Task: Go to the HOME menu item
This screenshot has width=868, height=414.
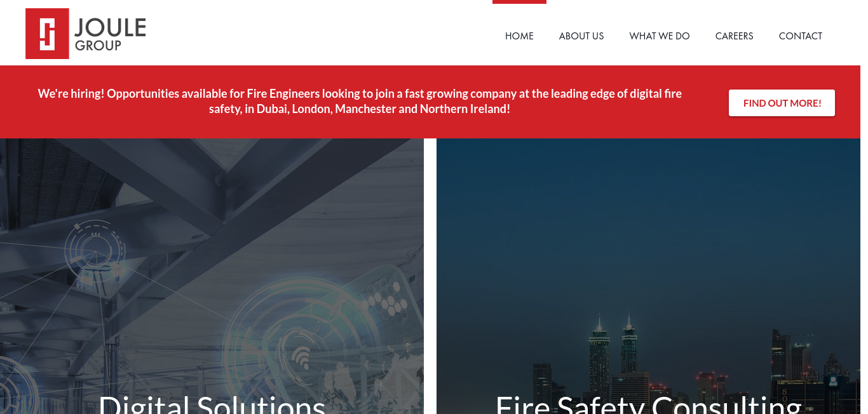Action: pyautogui.click(x=519, y=36)
